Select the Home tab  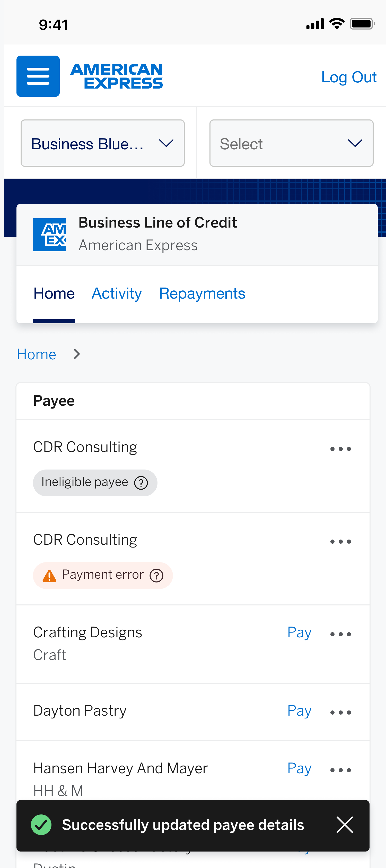click(54, 293)
